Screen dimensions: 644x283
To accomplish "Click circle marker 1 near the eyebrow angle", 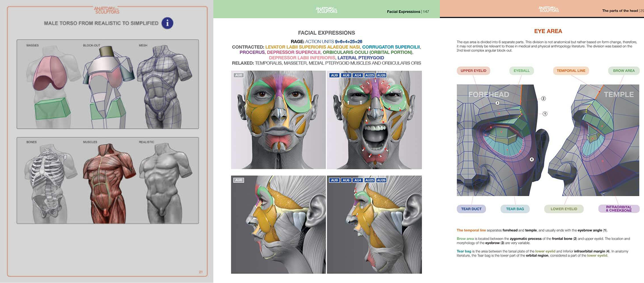I will 545,113.
